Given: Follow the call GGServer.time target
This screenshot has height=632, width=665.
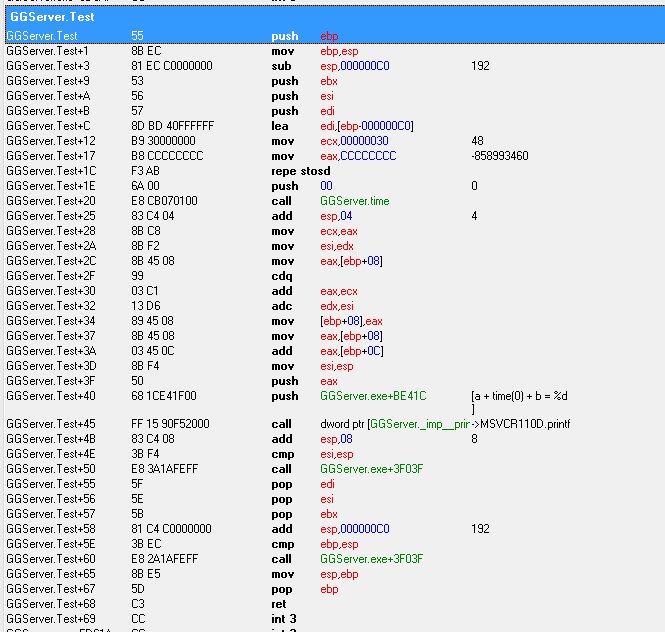Looking at the screenshot, I should click(355, 201).
